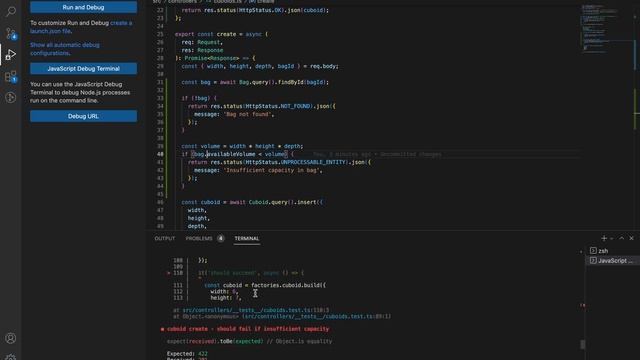Click 'Expected: 422' in terminal output
This screenshot has width=640, height=360.
pos(187,353)
